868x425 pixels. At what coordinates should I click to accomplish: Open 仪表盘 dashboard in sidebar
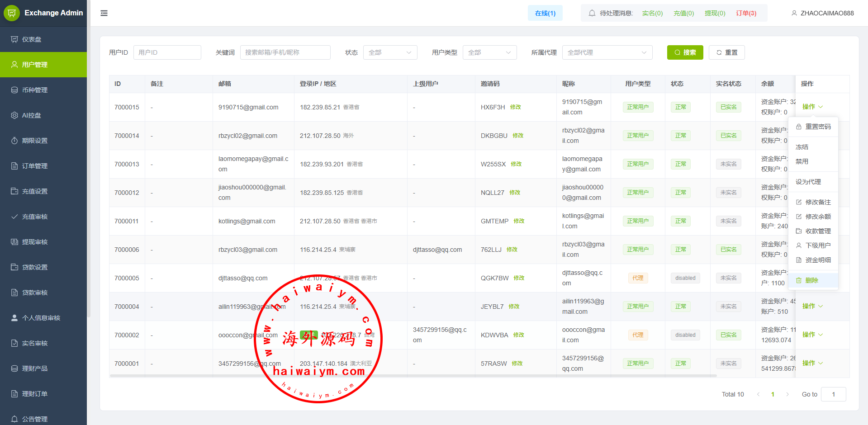click(x=32, y=39)
